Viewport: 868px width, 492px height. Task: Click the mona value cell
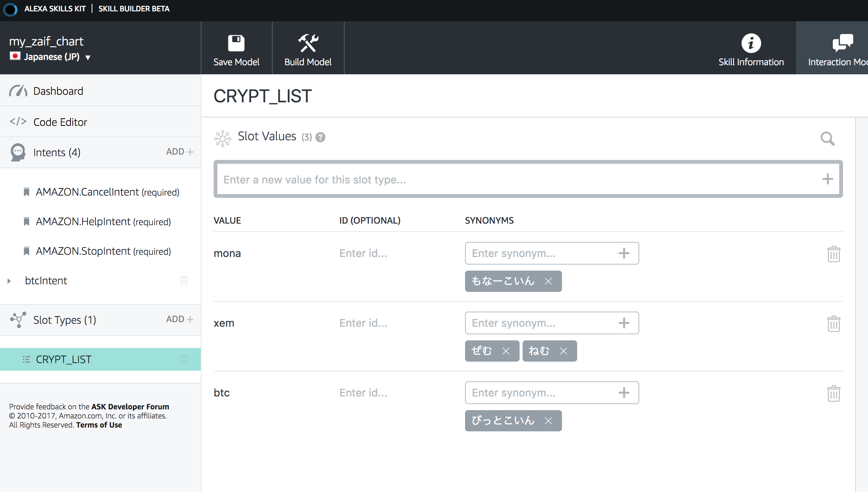227,253
